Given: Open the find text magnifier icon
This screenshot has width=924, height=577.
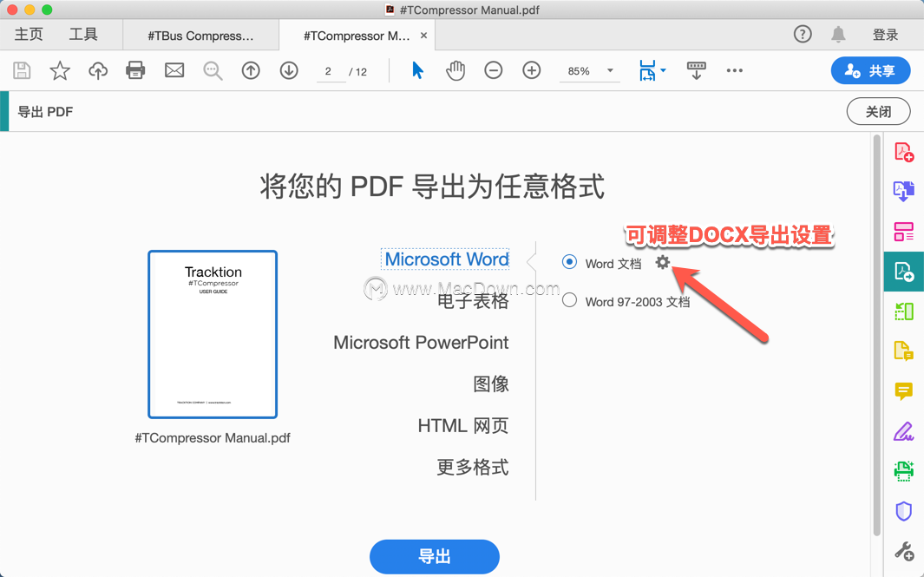Looking at the screenshot, I should [x=213, y=71].
